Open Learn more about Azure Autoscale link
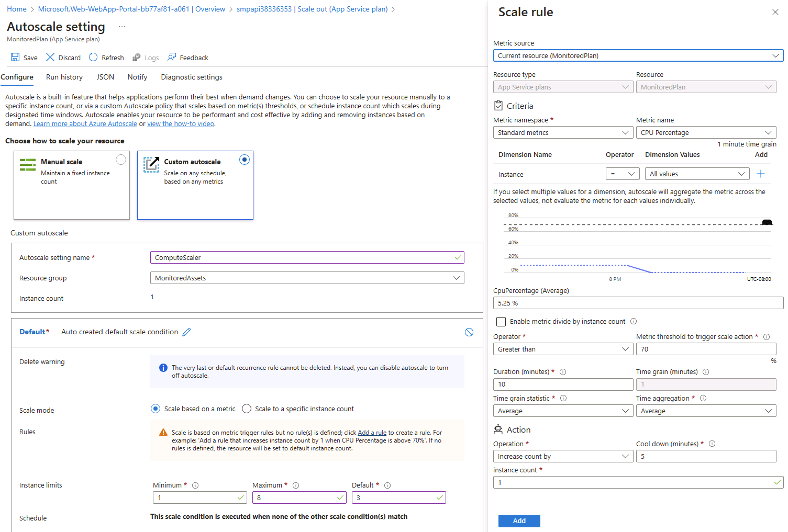This screenshot has height=532, width=788. coord(85,123)
